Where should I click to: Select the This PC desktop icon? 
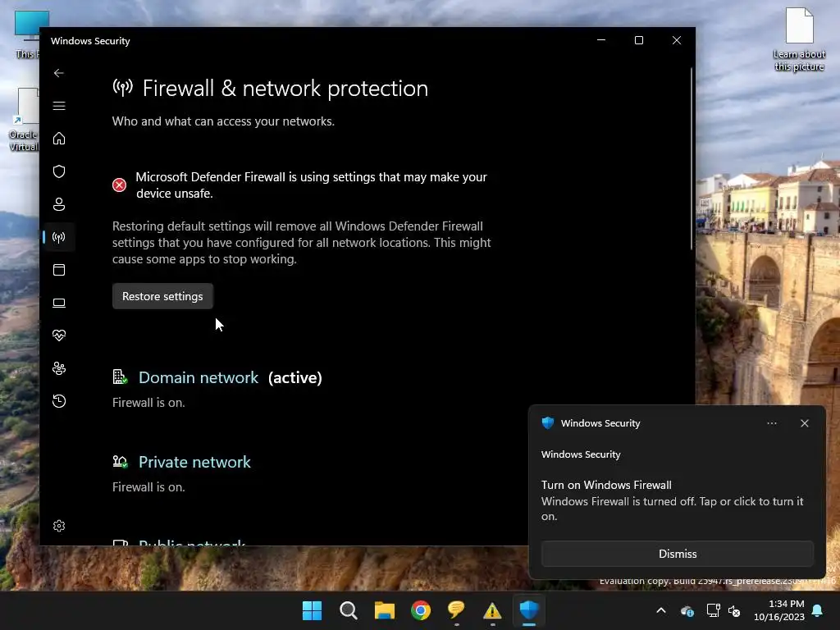click(x=27, y=34)
